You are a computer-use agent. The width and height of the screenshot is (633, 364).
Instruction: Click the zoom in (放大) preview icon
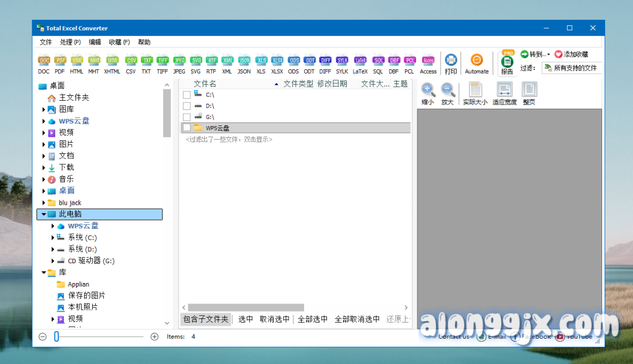pyautogui.click(x=448, y=94)
